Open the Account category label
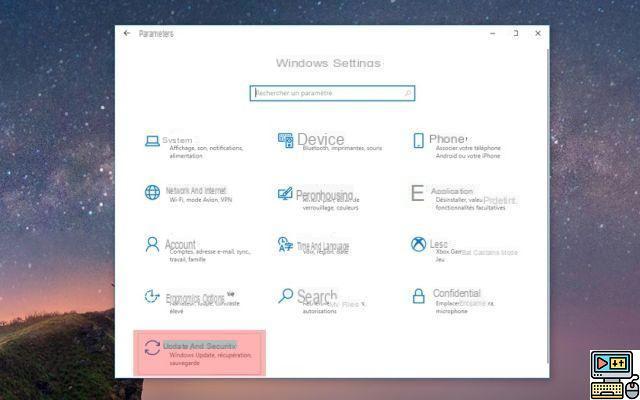Screen dimensions: 640x400 pyautogui.click(x=180, y=244)
